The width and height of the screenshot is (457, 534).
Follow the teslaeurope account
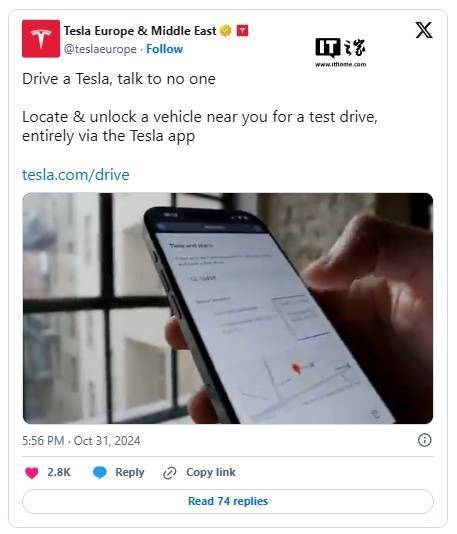coord(164,49)
